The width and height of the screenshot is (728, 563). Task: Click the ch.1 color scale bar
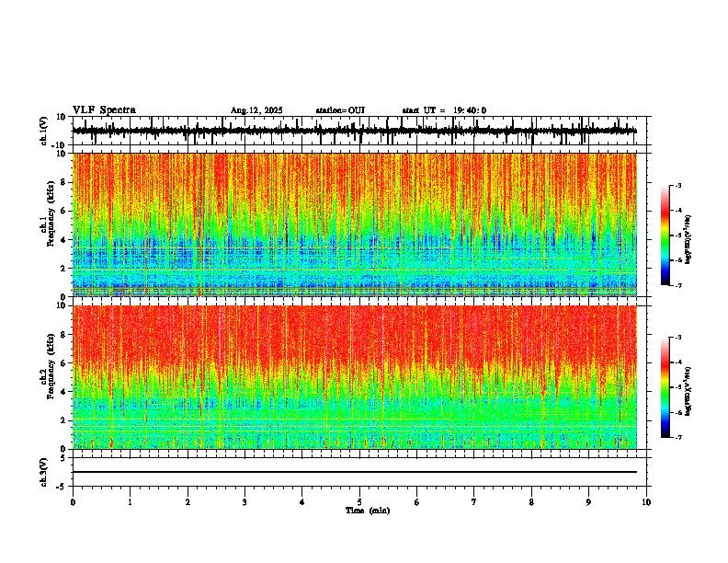pyautogui.click(x=665, y=236)
